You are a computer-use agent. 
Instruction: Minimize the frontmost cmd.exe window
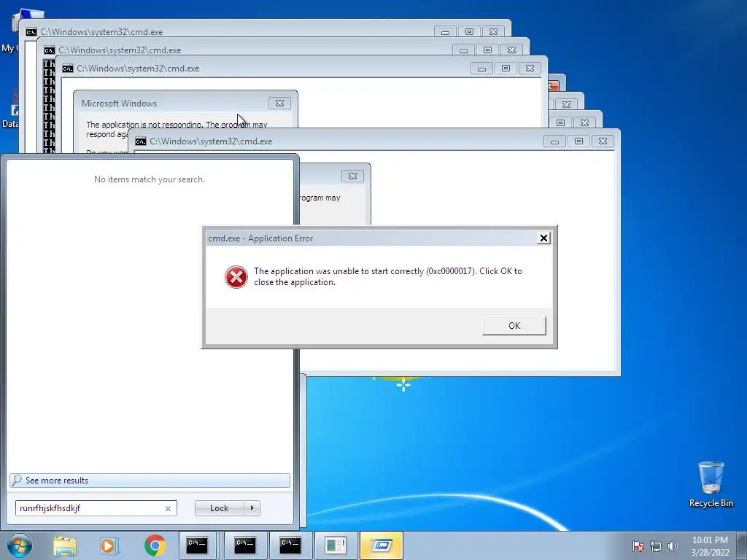pyautogui.click(x=554, y=141)
